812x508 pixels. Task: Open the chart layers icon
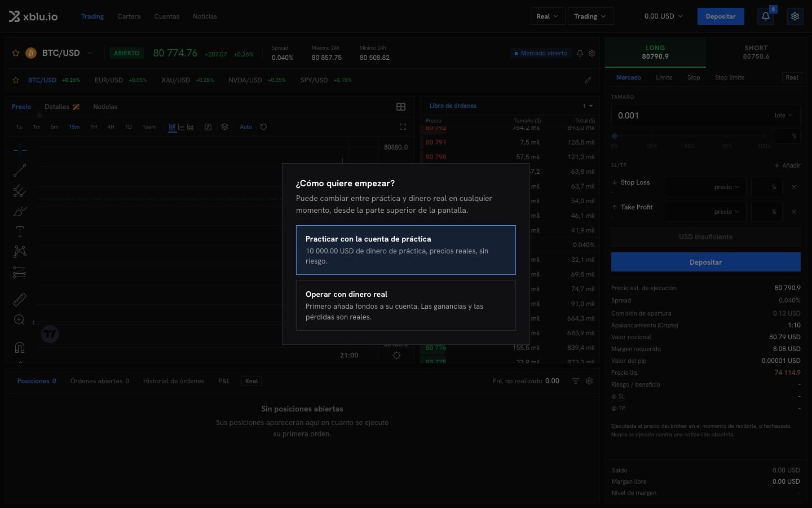coord(224,127)
